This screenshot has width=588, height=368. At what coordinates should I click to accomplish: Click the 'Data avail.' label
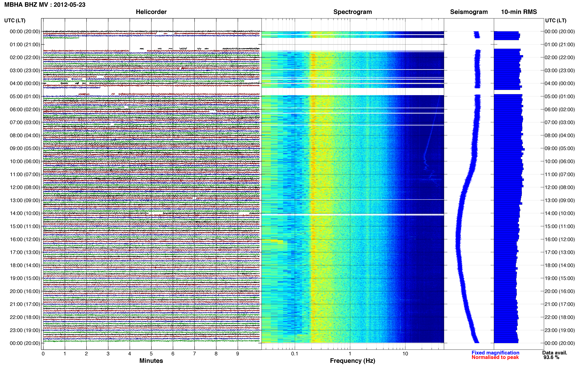point(555,353)
